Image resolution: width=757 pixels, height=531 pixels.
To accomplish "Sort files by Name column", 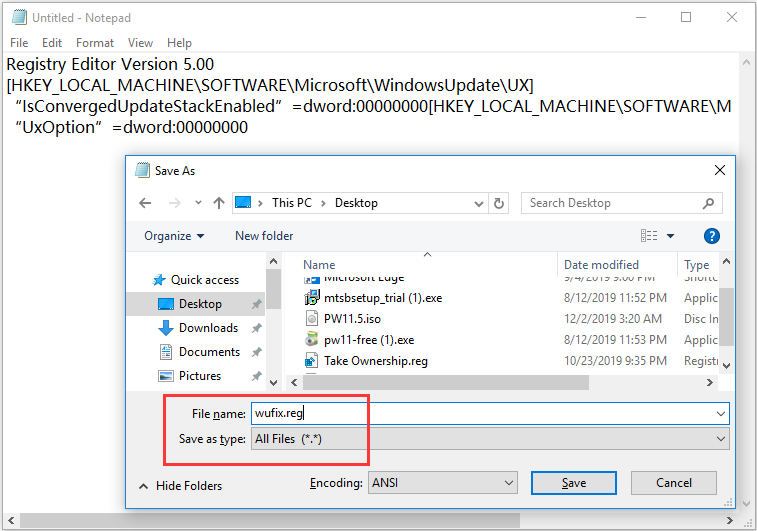I will pos(319,265).
